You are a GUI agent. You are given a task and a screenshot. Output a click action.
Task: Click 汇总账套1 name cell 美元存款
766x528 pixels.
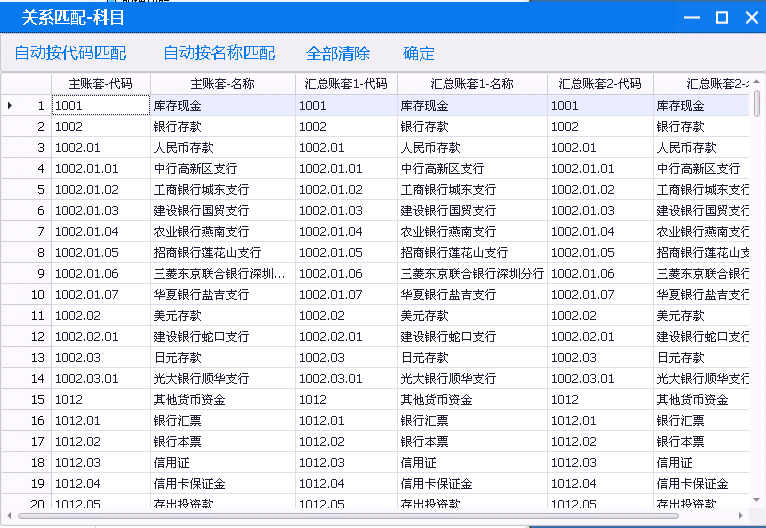point(472,316)
